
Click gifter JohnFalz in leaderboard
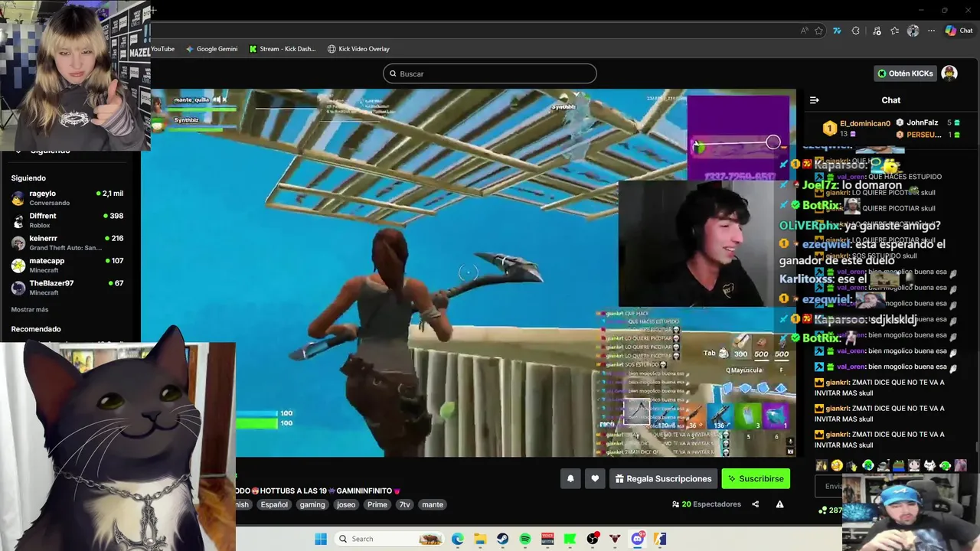tap(922, 122)
